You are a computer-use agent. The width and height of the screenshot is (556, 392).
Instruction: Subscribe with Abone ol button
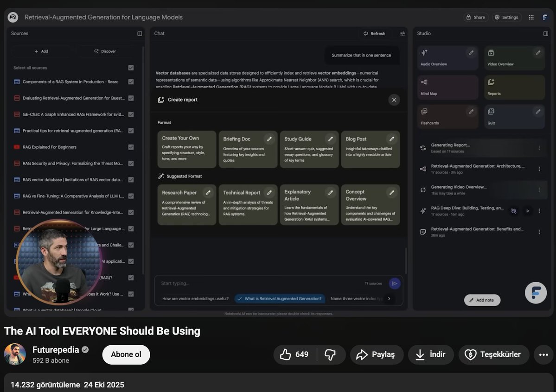click(x=126, y=354)
